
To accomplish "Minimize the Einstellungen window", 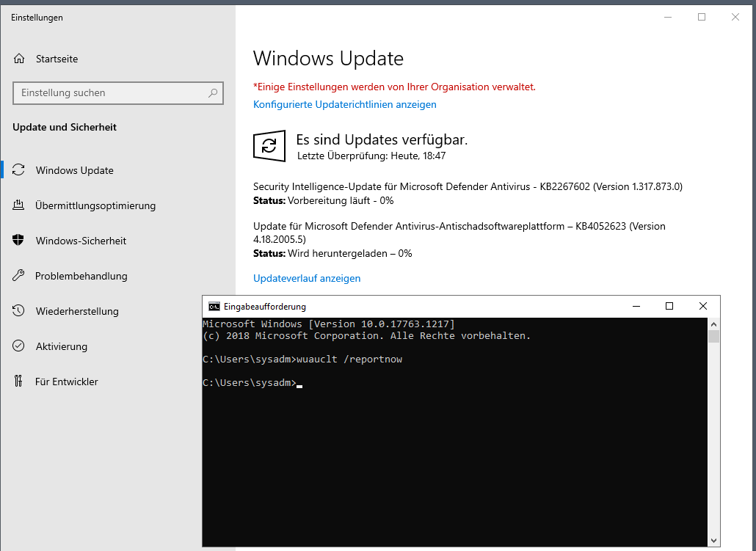I will click(x=668, y=18).
